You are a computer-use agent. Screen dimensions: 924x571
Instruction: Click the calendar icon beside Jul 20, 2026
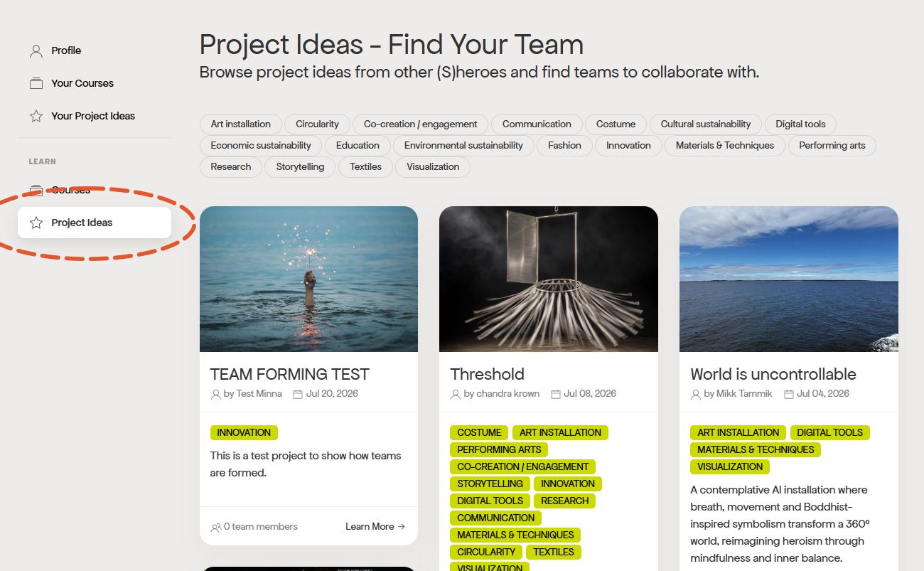[298, 394]
